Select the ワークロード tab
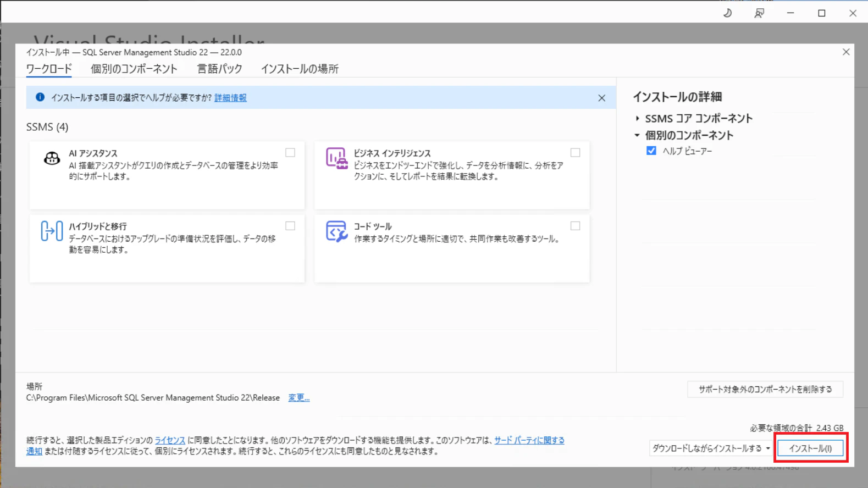The image size is (868, 488). click(x=49, y=69)
